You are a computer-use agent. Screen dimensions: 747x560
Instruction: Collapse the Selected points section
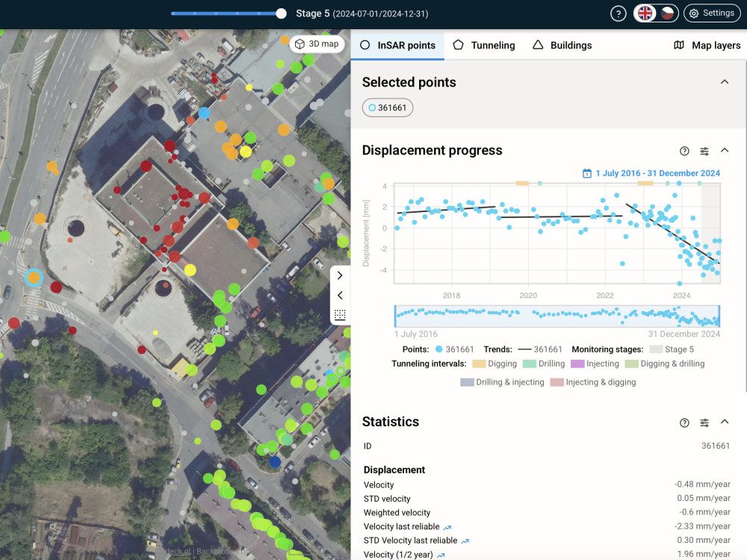(x=725, y=82)
